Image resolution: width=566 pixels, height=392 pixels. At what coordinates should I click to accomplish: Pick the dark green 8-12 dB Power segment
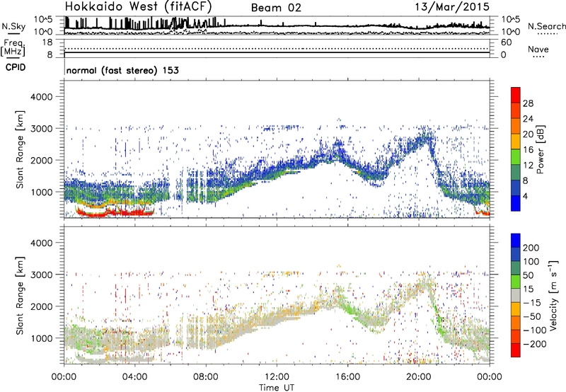click(516, 173)
